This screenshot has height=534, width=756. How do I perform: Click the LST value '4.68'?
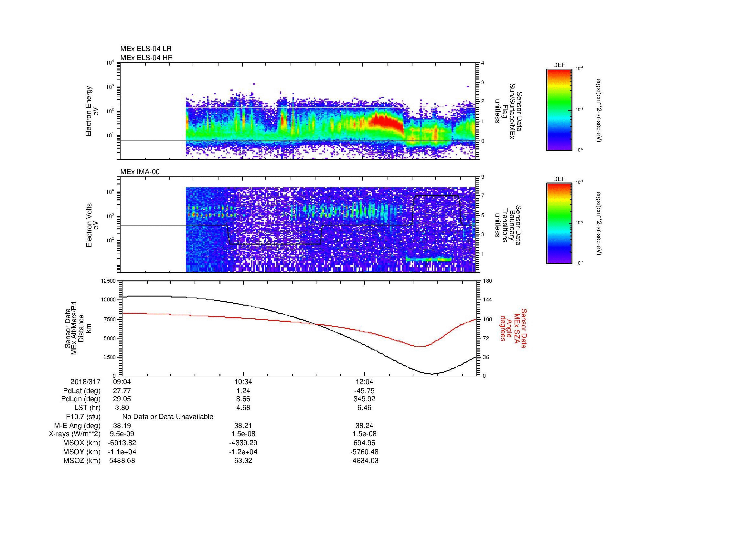point(243,408)
